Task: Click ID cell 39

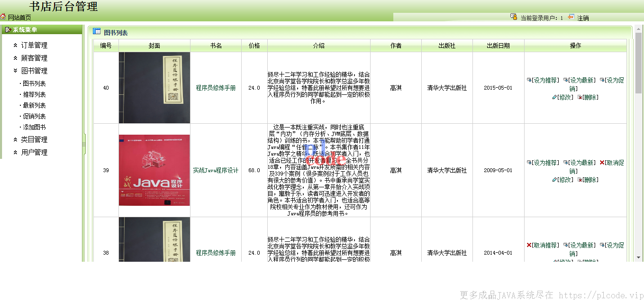Action: [106, 171]
